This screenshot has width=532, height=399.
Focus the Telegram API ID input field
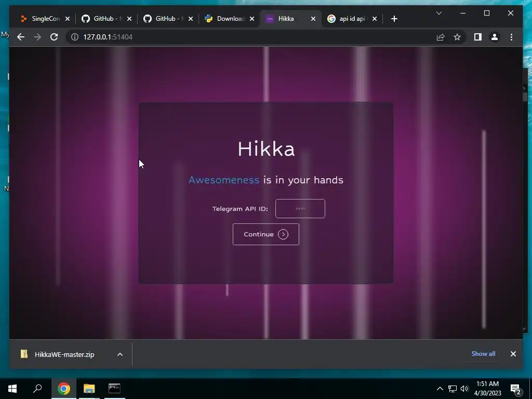pos(300,208)
